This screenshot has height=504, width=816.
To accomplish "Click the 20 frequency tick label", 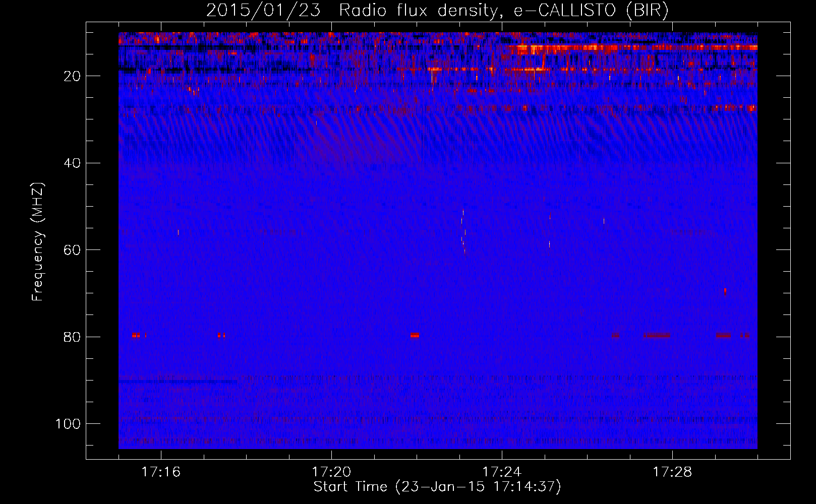I will coord(73,76).
